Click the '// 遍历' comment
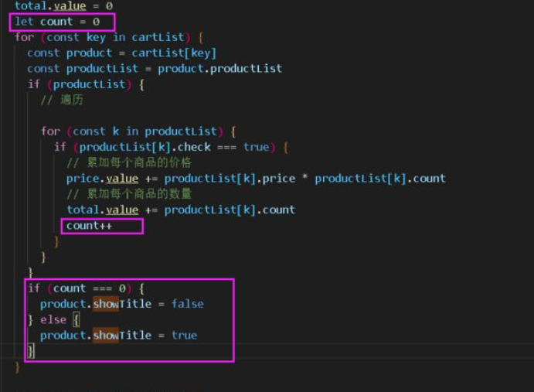 62,100
